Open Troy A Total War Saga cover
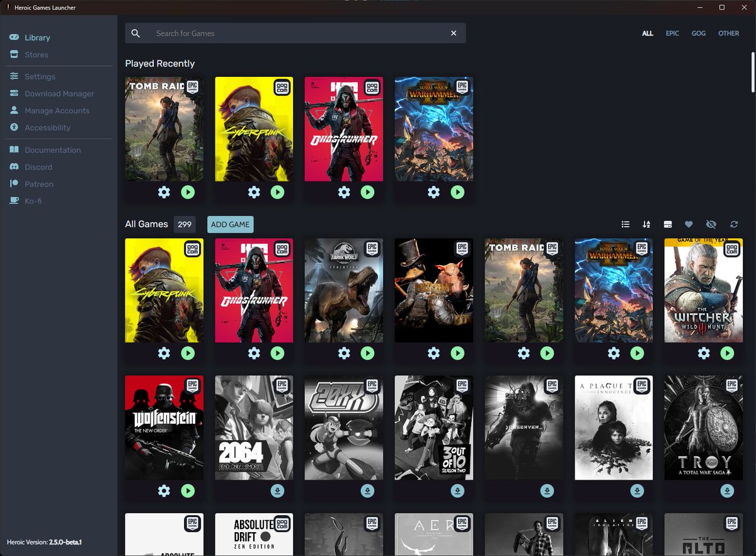This screenshot has height=556, width=756. click(704, 428)
